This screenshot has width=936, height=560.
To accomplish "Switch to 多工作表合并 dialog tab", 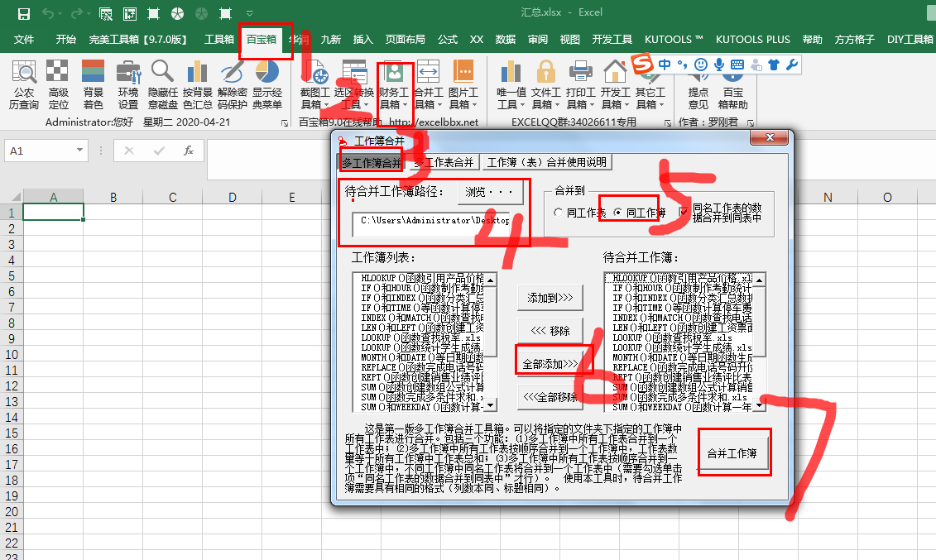I will 444,162.
